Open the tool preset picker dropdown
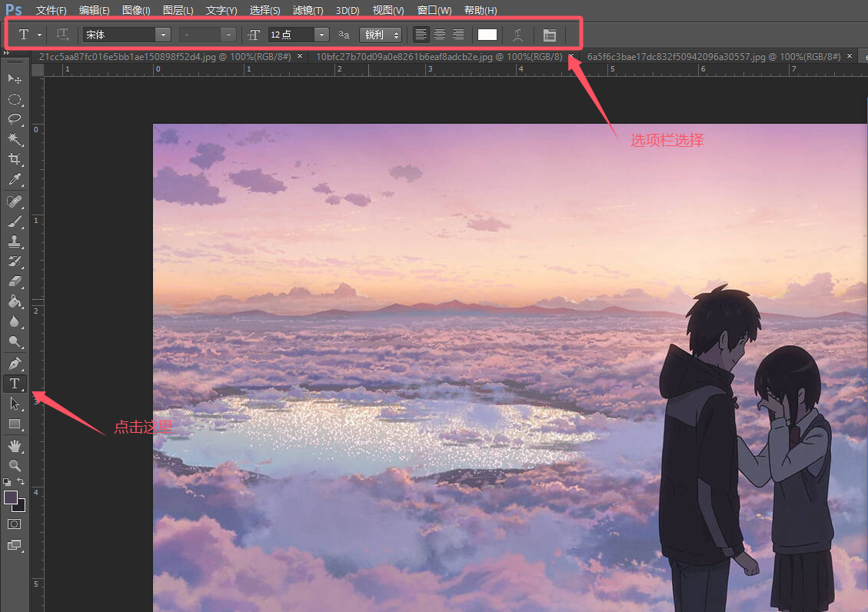Screen dimensions: 868x612 pyautogui.click(x=40, y=35)
